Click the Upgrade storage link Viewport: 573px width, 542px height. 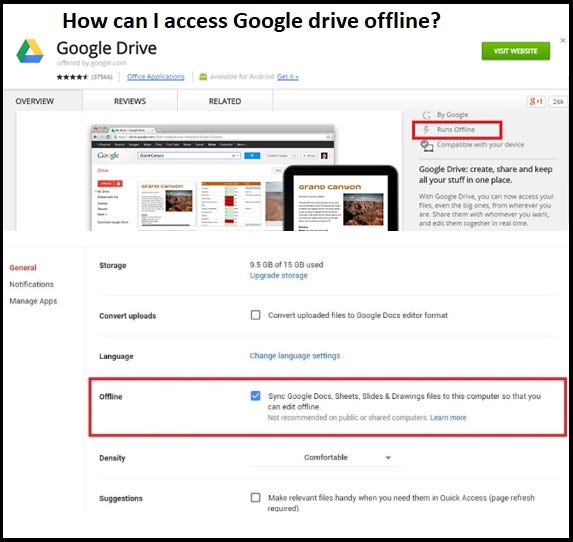point(278,276)
